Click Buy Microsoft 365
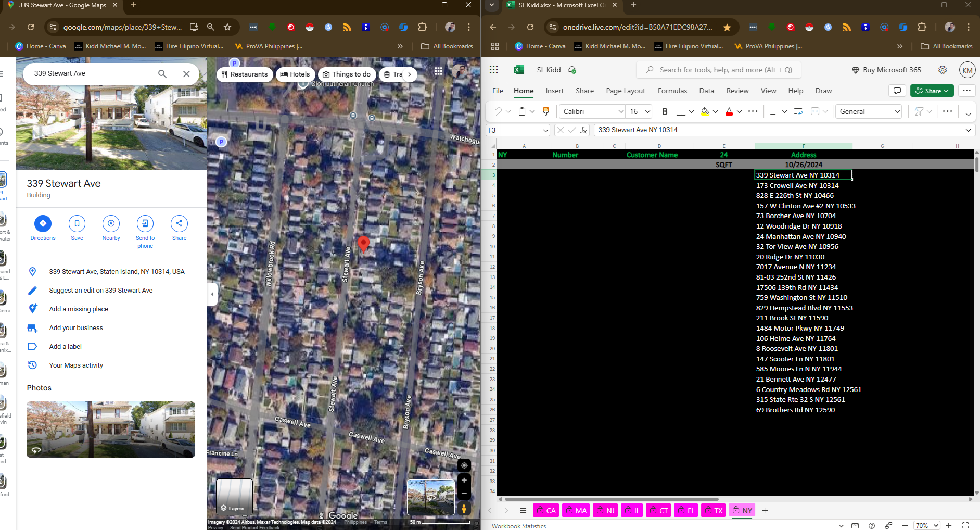The width and height of the screenshot is (980, 530). [886, 70]
